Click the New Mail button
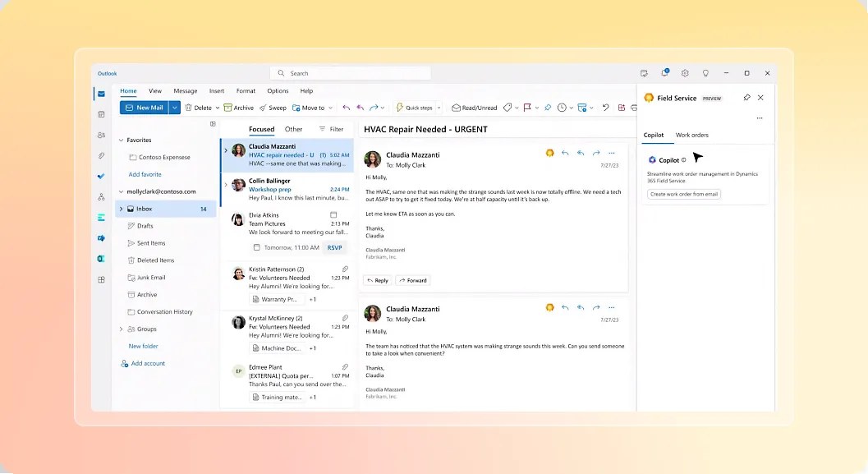 pyautogui.click(x=144, y=108)
